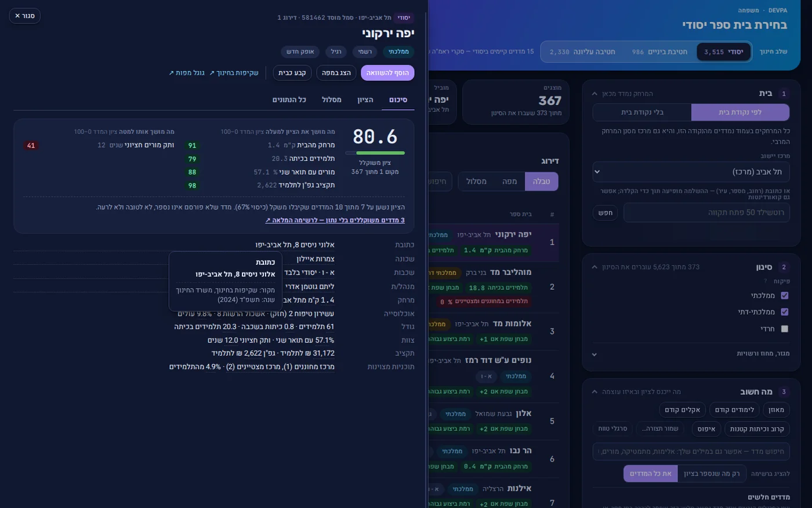812x508 pixels.
Task: Select the איפוס reset chip
Action: click(x=706, y=429)
